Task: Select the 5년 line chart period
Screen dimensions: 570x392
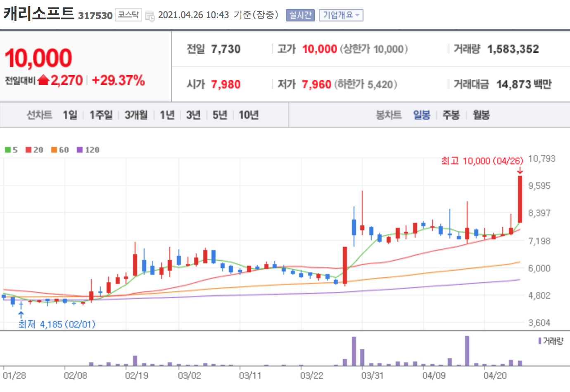Action: pos(220,115)
